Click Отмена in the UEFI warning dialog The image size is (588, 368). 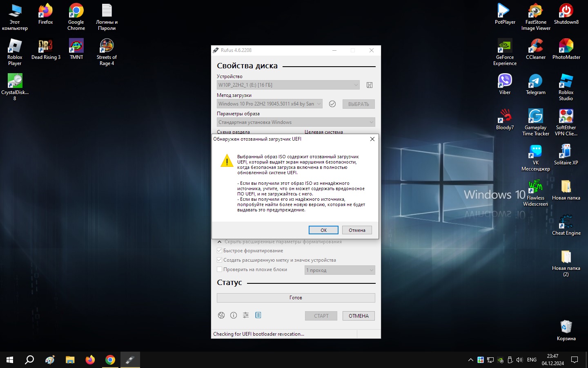click(357, 230)
